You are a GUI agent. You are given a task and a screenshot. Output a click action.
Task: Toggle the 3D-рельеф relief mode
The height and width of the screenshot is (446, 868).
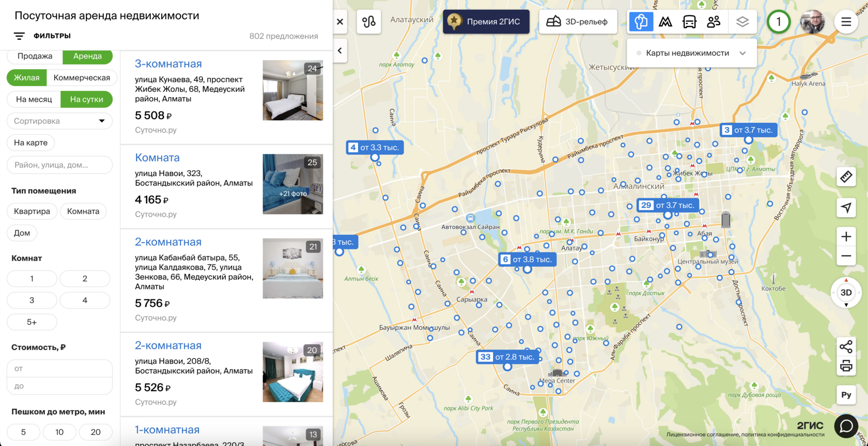coord(578,22)
